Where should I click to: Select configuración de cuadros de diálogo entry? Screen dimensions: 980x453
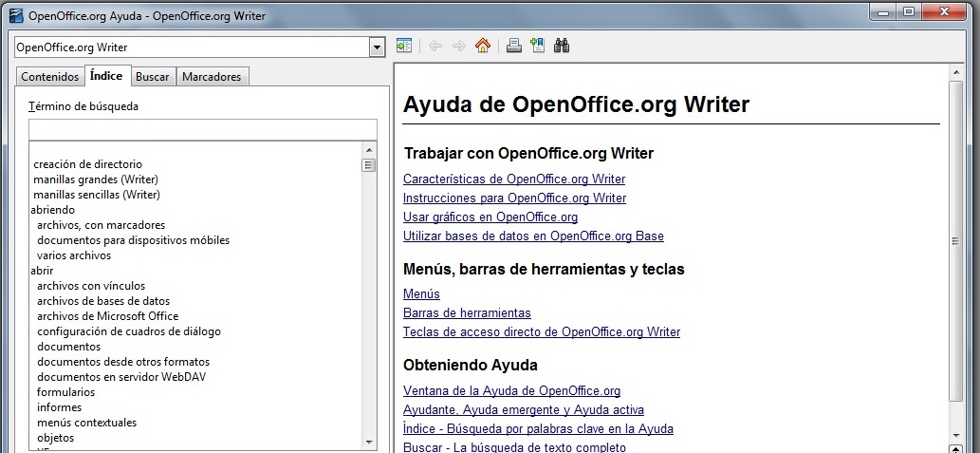pyautogui.click(x=129, y=331)
